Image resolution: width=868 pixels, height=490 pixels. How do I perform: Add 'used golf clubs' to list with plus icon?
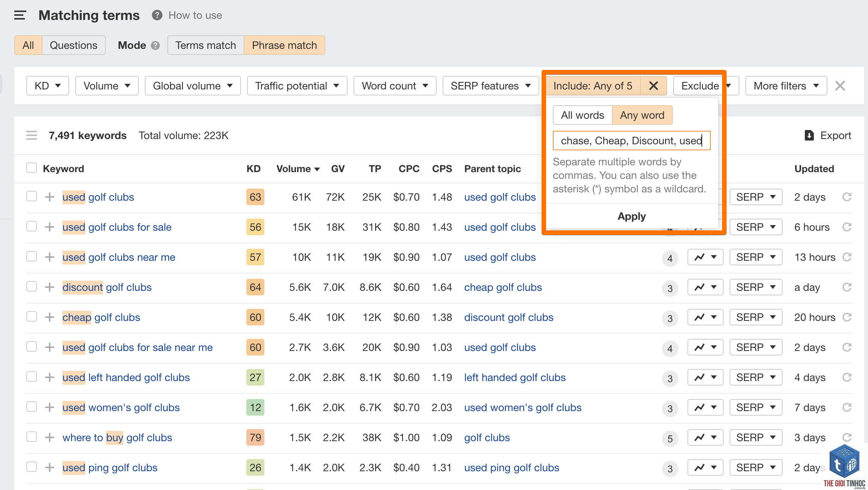point(50,197)
